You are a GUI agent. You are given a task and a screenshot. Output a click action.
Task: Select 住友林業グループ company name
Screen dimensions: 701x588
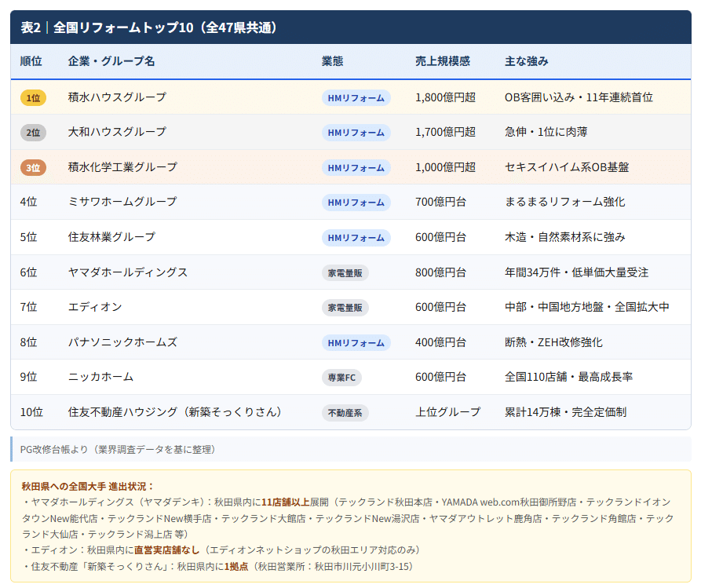click(111, 237)
